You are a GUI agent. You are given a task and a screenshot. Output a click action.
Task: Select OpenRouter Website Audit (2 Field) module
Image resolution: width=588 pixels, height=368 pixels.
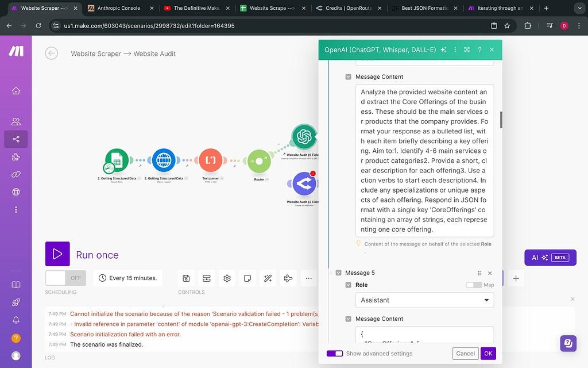[304, 183]
